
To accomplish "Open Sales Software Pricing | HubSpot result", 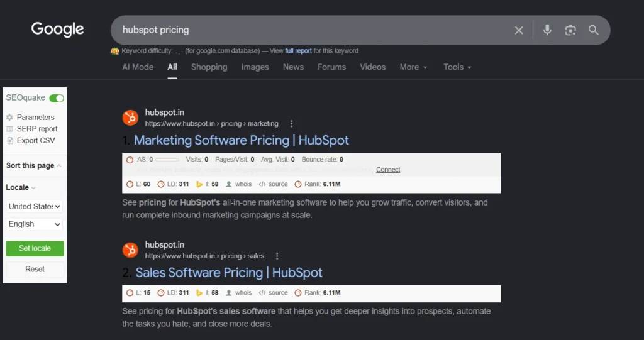I will click(229, 273).
